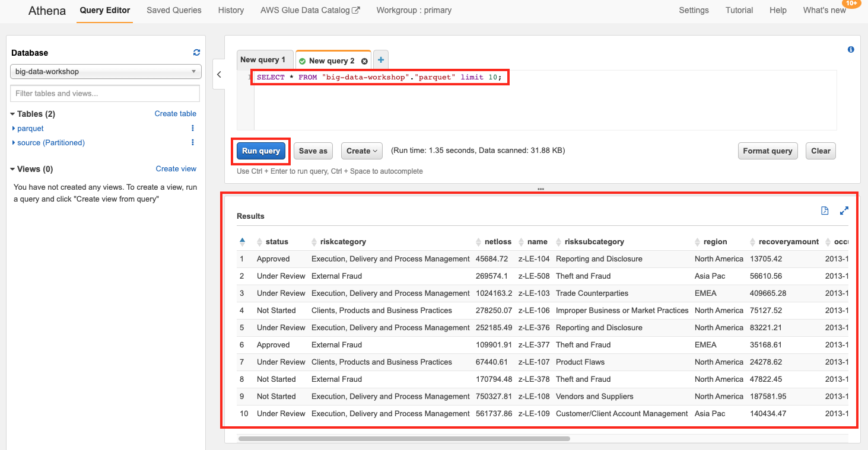The height and width of the screenshot is (450, 868).
Task: Collapse the Tables (2) section
Action: pyautogui.click(x=13, y=114)
